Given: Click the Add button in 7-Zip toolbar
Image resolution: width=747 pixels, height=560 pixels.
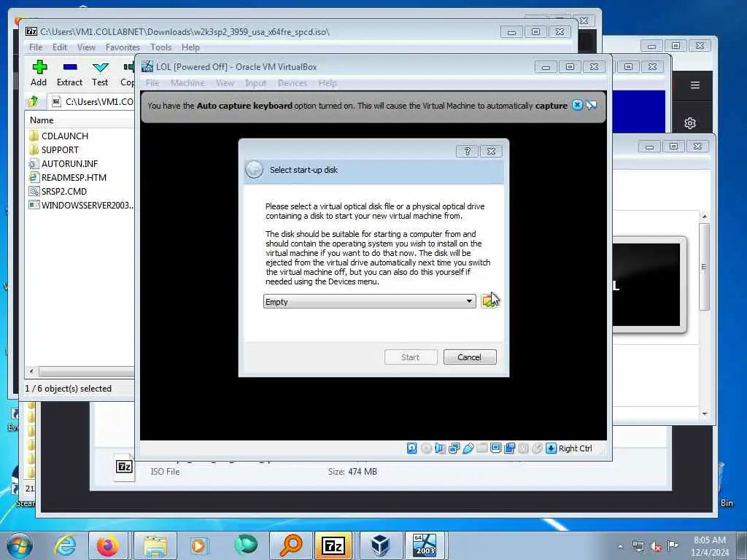Looking at the screenshot, I should [x=39, y=74].
